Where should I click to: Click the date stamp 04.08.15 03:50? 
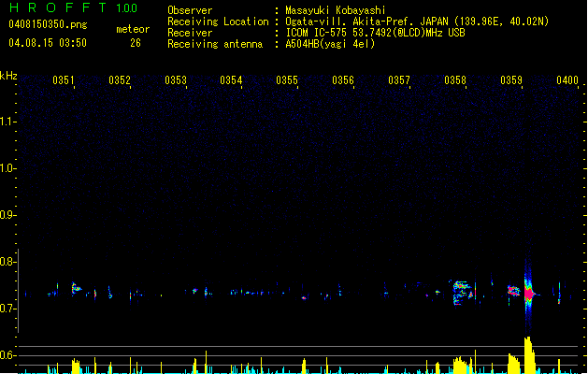click(x=48, y=43)
